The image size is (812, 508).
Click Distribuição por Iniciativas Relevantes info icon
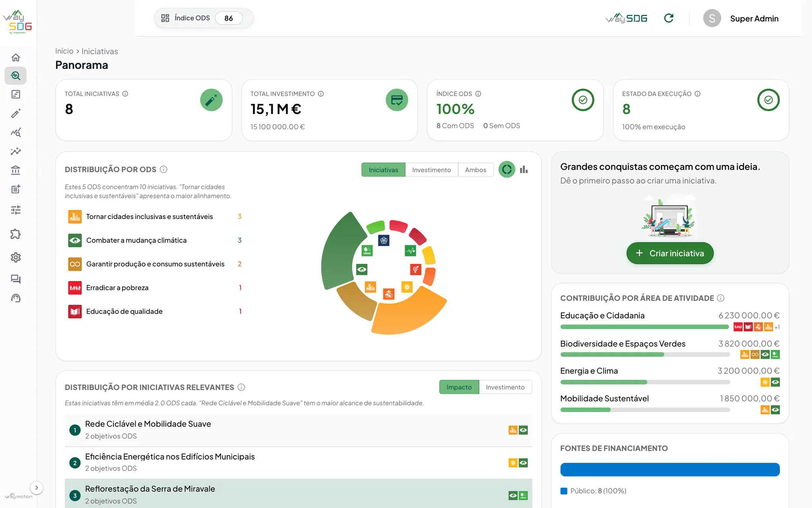tap(241, 387)
